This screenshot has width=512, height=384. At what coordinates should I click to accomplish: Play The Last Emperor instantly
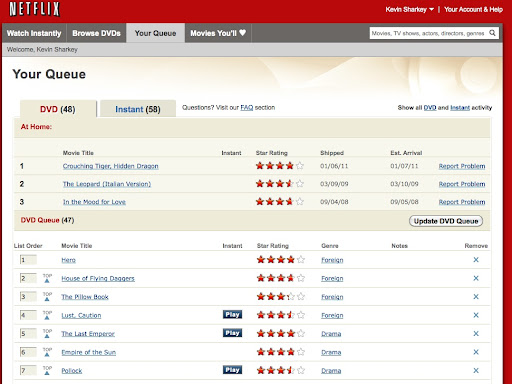point(232,333)
